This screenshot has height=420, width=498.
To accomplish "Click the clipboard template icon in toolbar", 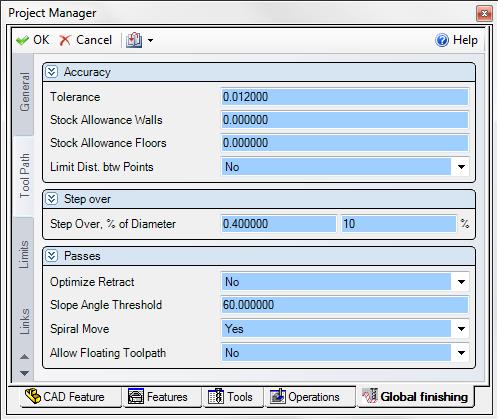I will click(134, 40).
